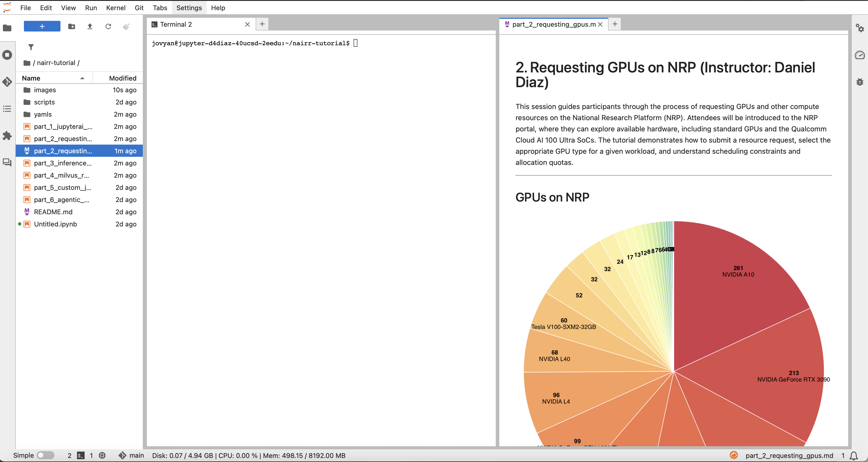The width and height of the screenshot is (868, 462).
Task: Click the '2. Requesting GPUs on NRP' heading
Action: 665,75
